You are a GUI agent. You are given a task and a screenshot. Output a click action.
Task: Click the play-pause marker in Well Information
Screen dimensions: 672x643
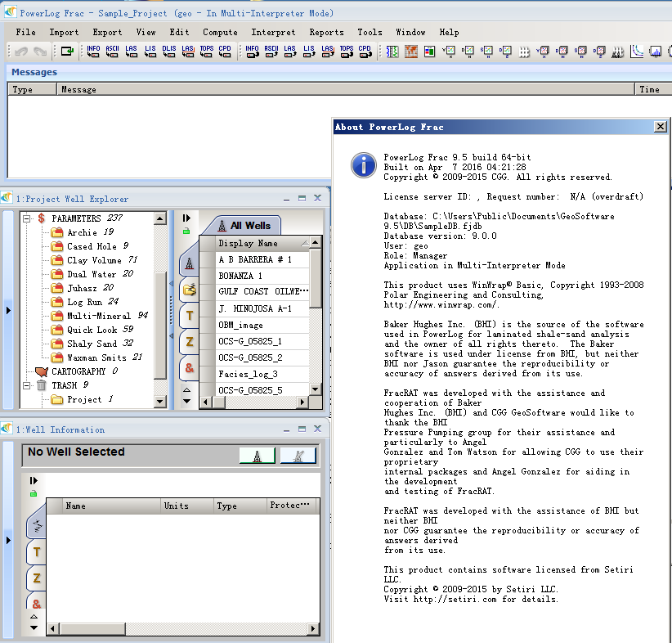(x=34, y=480)
